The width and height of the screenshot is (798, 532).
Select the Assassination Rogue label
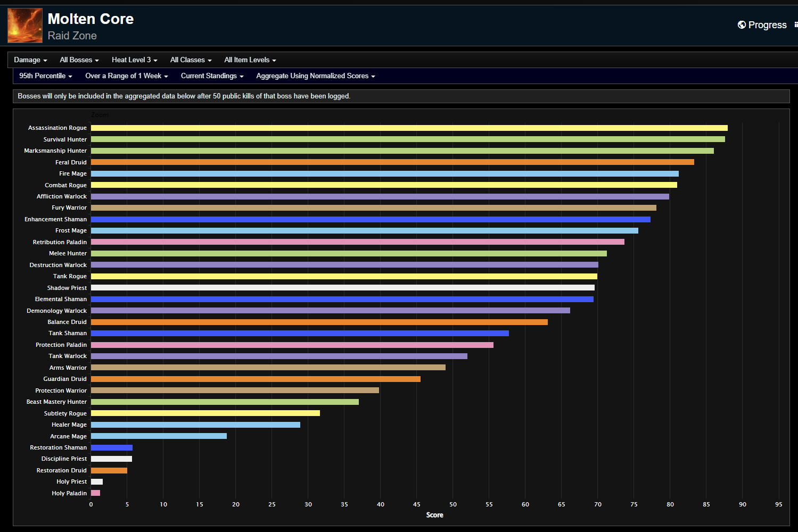57,128
